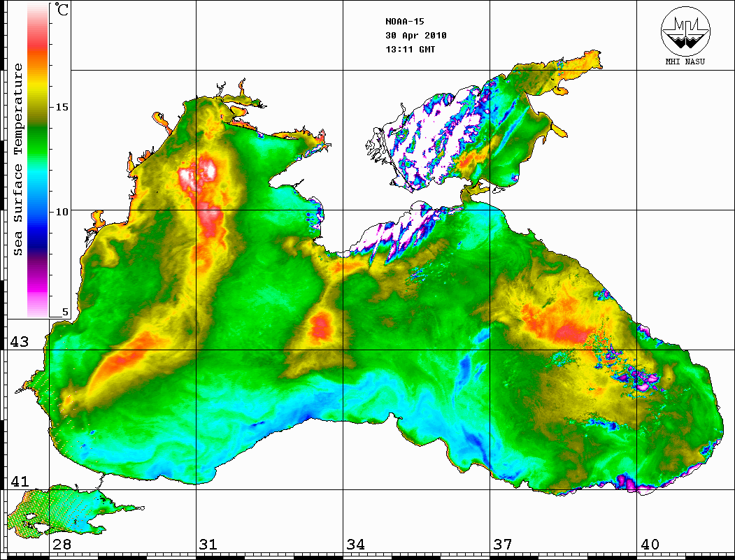The width and height of the screenshot is (735, 560).
Task: Click the '13:11 GMT' time text
Action: coord(410,49)
